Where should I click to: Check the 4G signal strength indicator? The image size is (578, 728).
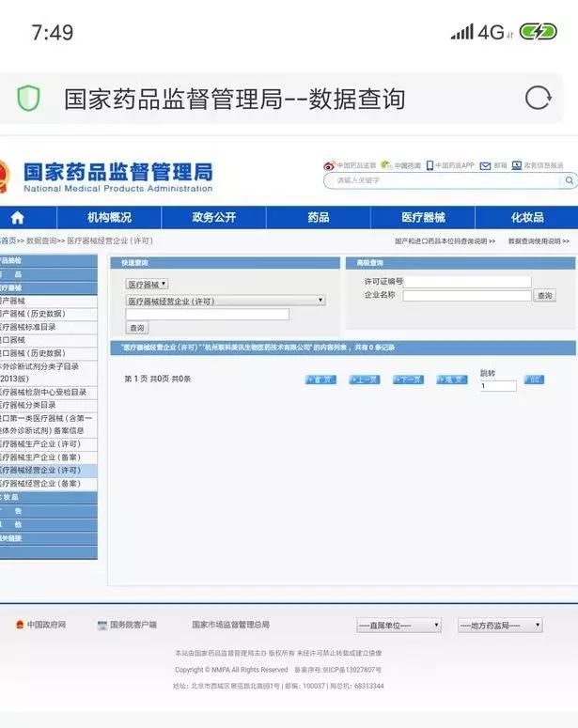coord(462,32)
